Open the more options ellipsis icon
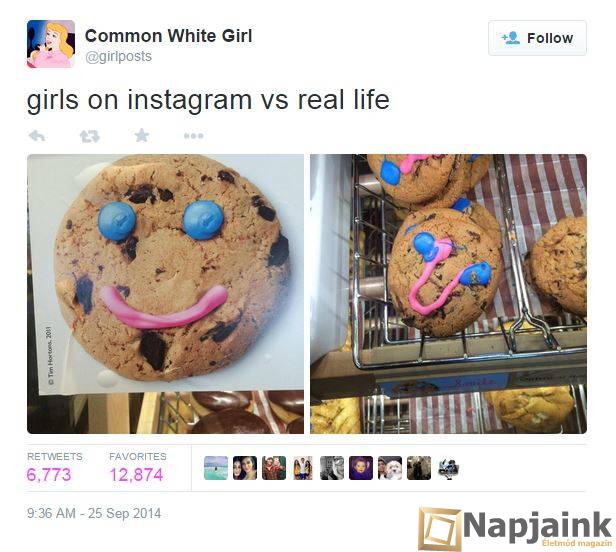Image resolution: width=616 pixels, height=552 pixels. point(194,136)
